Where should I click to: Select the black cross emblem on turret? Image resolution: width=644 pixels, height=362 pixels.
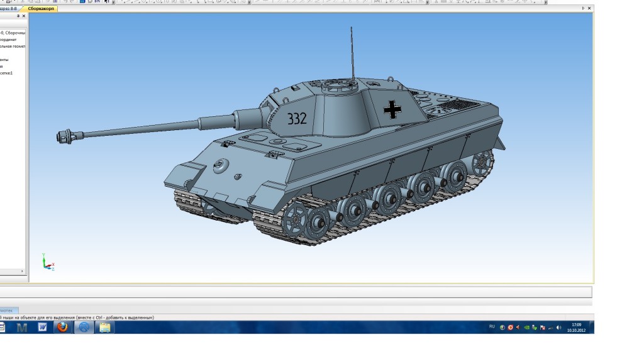[x=392, y=109]
